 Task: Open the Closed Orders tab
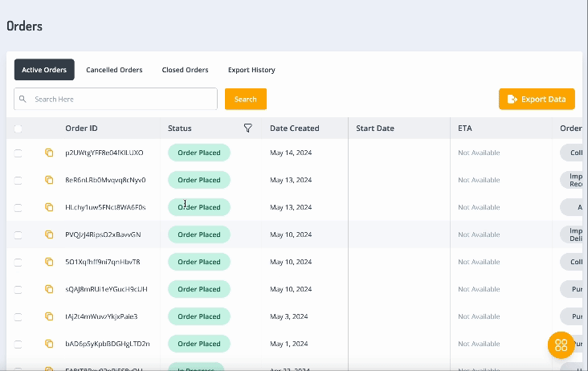click(x=185, y=70)
